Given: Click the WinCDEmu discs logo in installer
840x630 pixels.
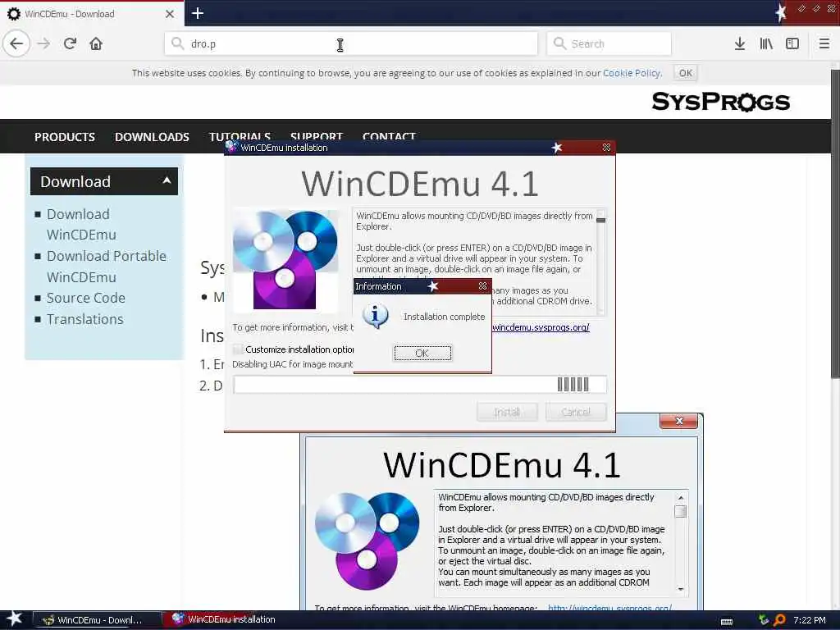Looking at the screenshot, I should point(285,260).
